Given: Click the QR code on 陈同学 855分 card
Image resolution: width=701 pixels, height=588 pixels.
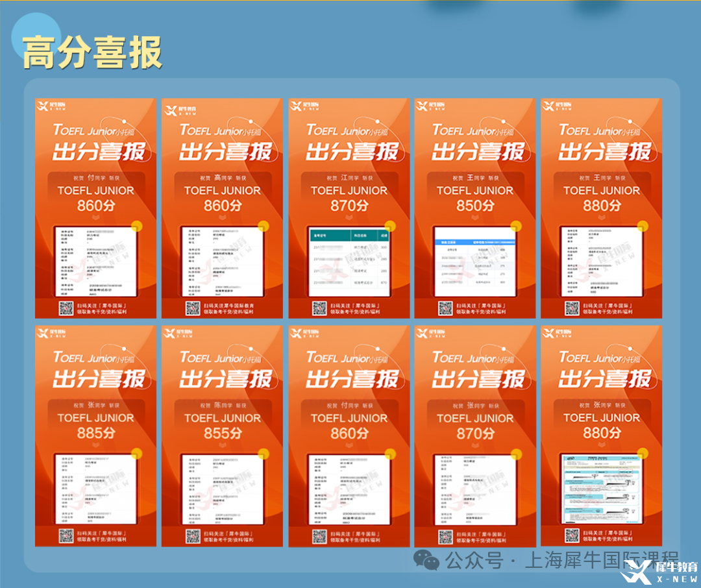Looking at the screenshot, I should tap(193, 535).
